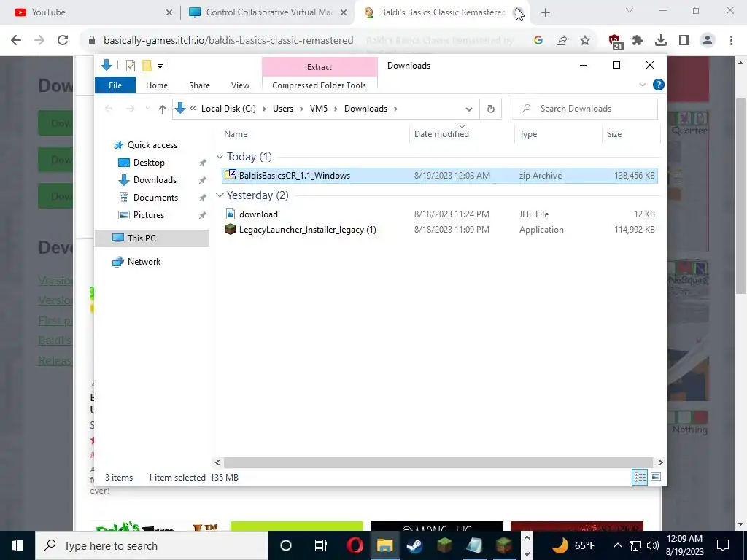This screenshot has height=560, width=747.
Task: Focus the Search Downloads field
Action: [584, 109]
